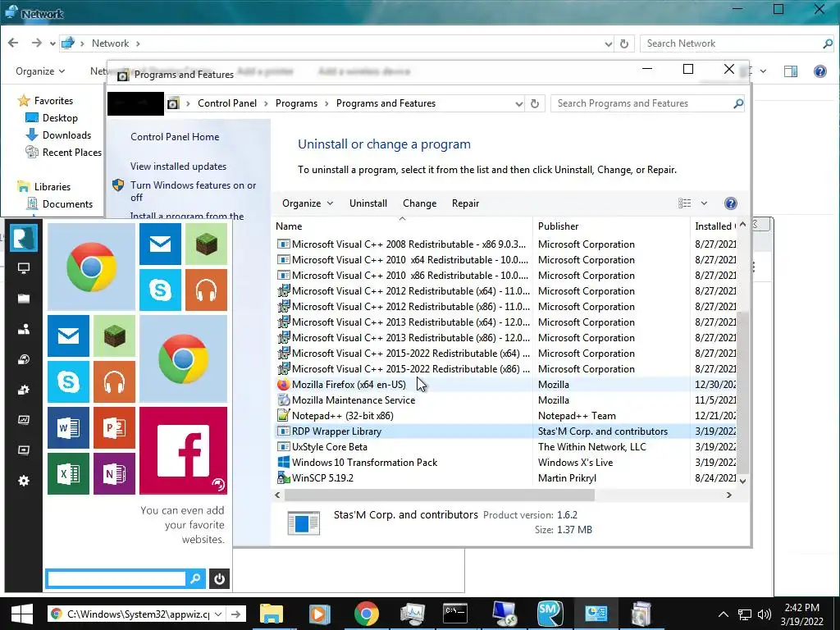Open the recent locations dropdown in the Network window
The height and width of the screenshot is (630, 840).
52,43
